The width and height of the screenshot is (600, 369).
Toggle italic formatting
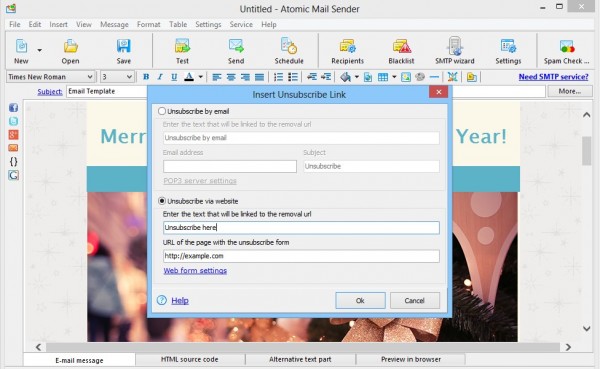point(160,77)
